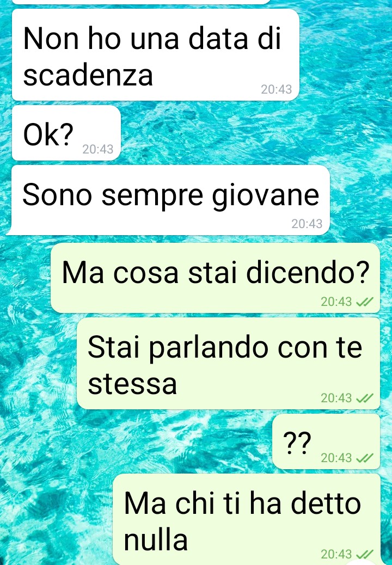Click double check icon on 'Ma chi ti ha detto nulla'
Image resolution: width=392 pixels, height=565 pixels.
point(364,554)
